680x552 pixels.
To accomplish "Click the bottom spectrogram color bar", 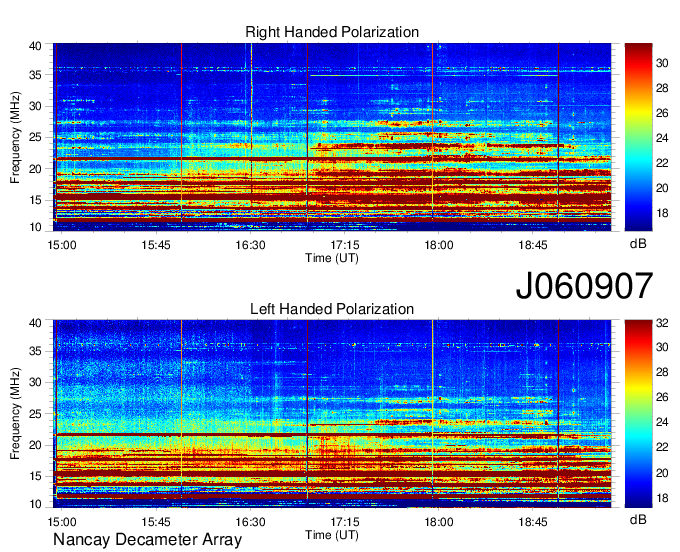I will 638,414.
